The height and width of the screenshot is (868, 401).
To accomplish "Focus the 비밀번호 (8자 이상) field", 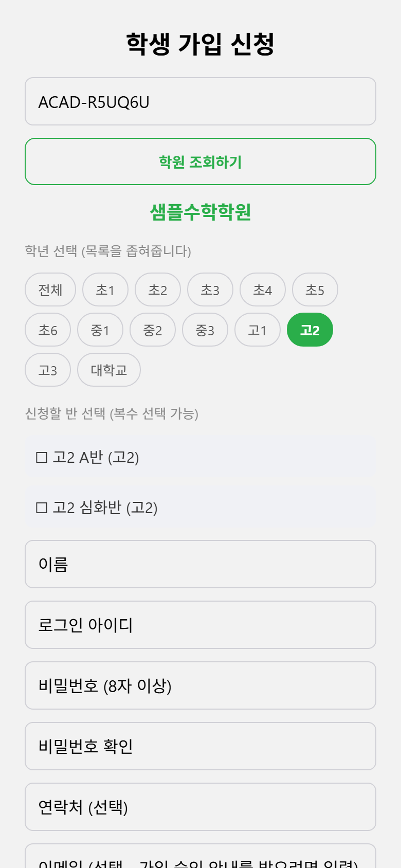I will pyautogui.click(x=200, y=685).
